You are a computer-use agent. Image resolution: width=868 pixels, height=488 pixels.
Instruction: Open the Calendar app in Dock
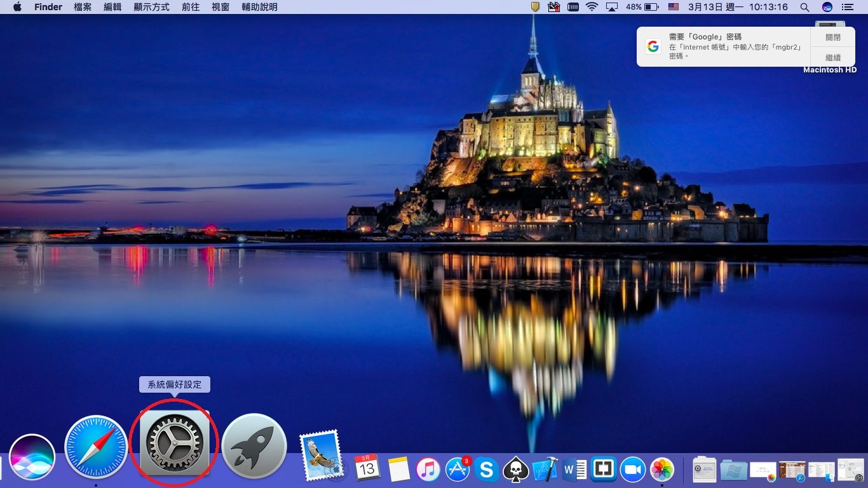pos(367,468)
